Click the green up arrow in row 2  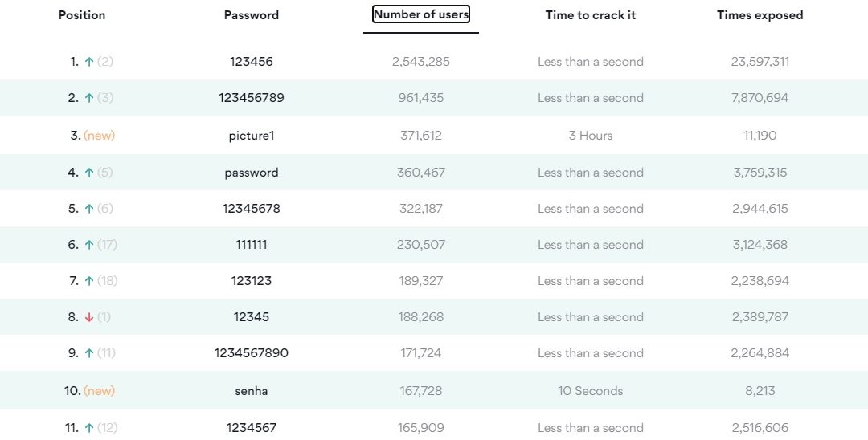(x=89, y=98)
